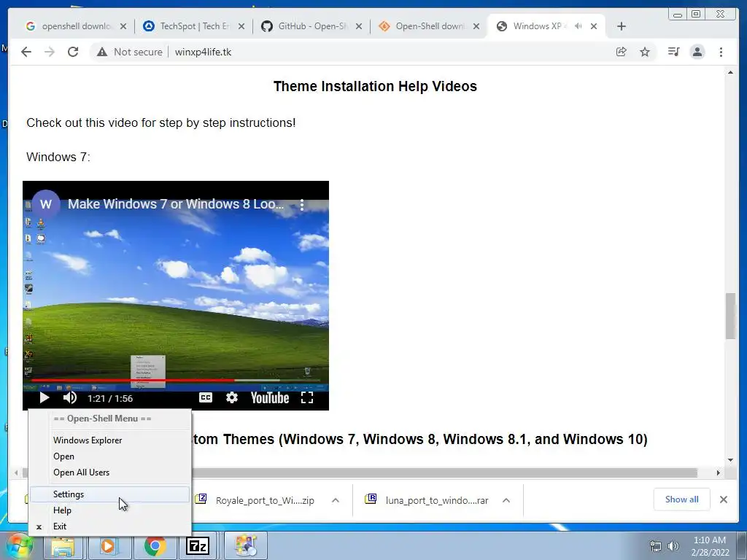This screenshot has height=560, width=747.
Task: Close the TechSpot tab
Action: (241, 26)
